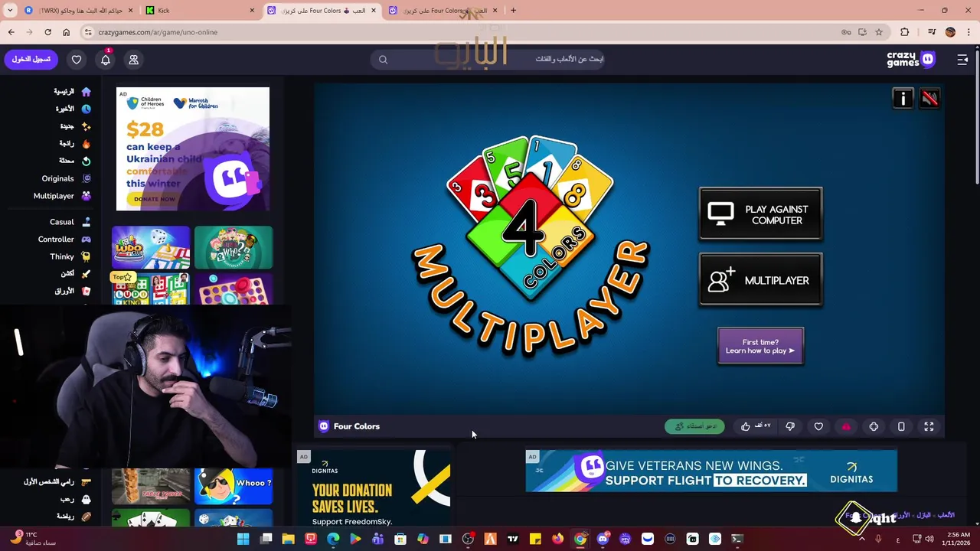This screenshot has height=551, width=980.
Task: Open Recent (clock) sidebar item
Action: 74,109
